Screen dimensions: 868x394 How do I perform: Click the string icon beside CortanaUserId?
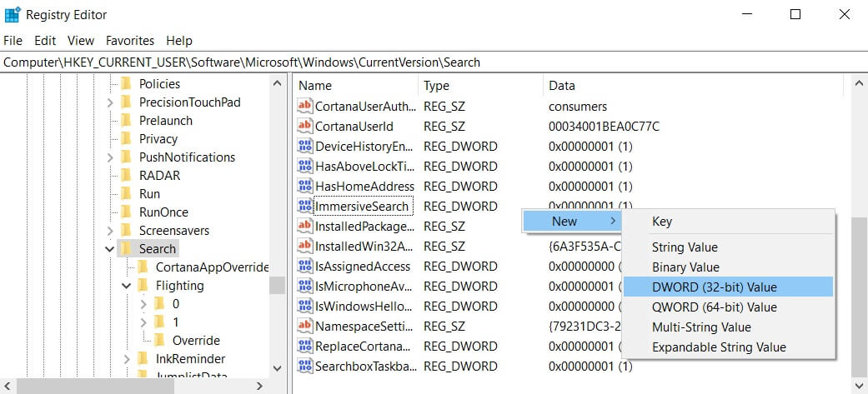coord(305,126)
